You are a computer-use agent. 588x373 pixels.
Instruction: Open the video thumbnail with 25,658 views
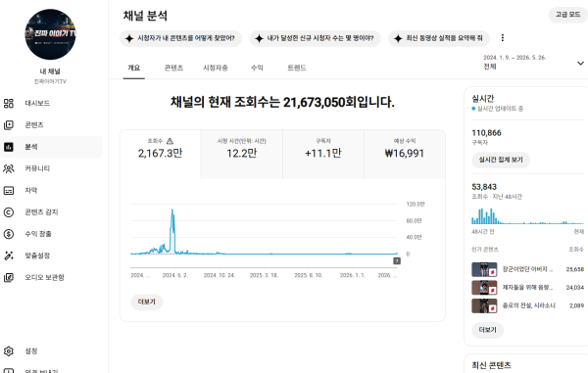[x=484, y=269]
